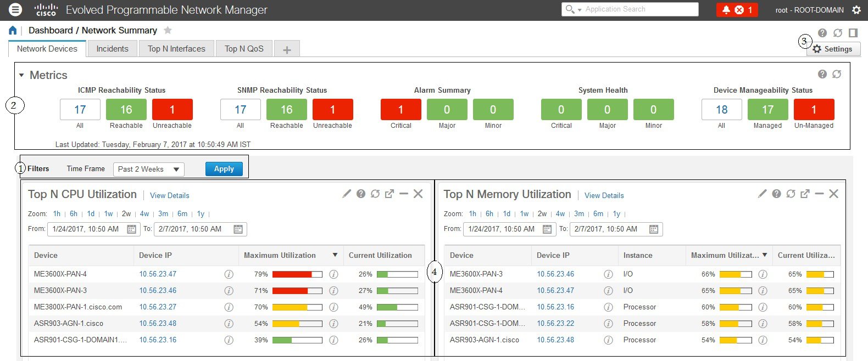Click ME3600X-PAN-4 maximum CPU utilization bar
This screenshot has width=868, height=361.
click(297, 274)
